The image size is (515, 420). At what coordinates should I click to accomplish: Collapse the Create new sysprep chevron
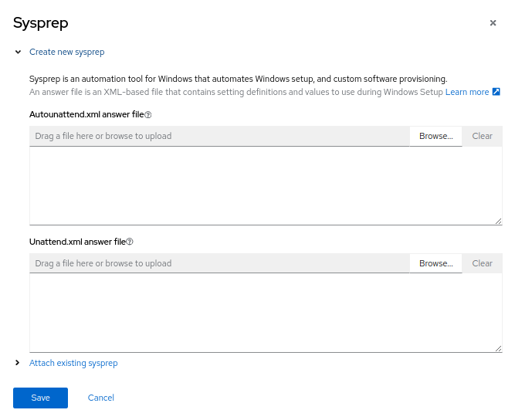(18, 52)
